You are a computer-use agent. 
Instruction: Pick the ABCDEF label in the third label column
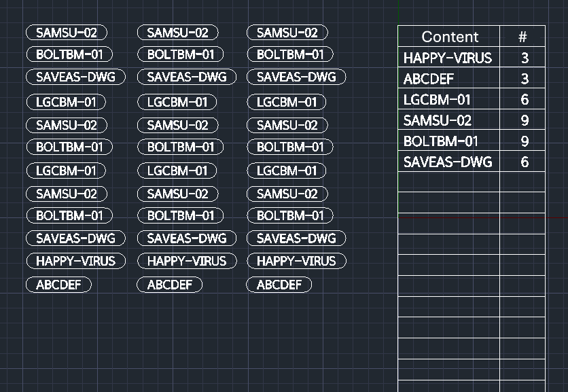tap(279, 285)
